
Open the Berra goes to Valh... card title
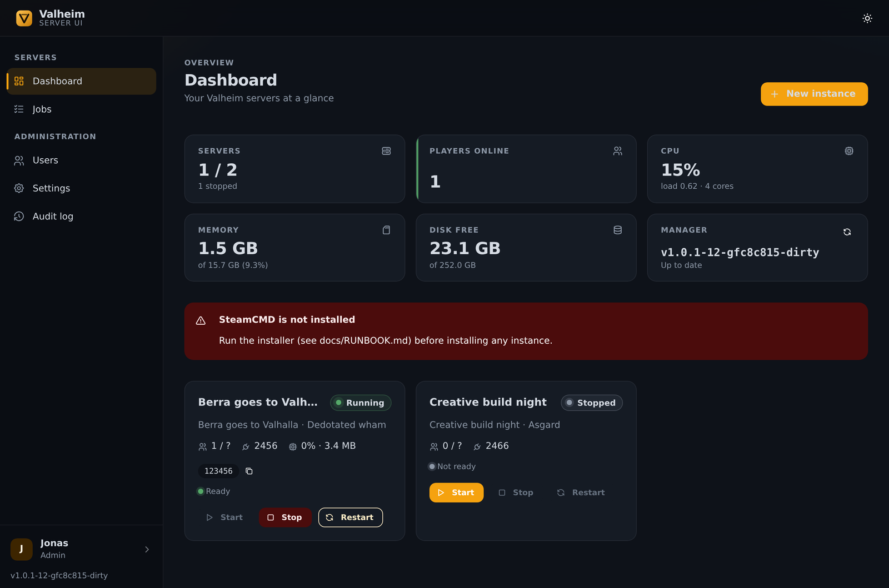tap(258, 402)
